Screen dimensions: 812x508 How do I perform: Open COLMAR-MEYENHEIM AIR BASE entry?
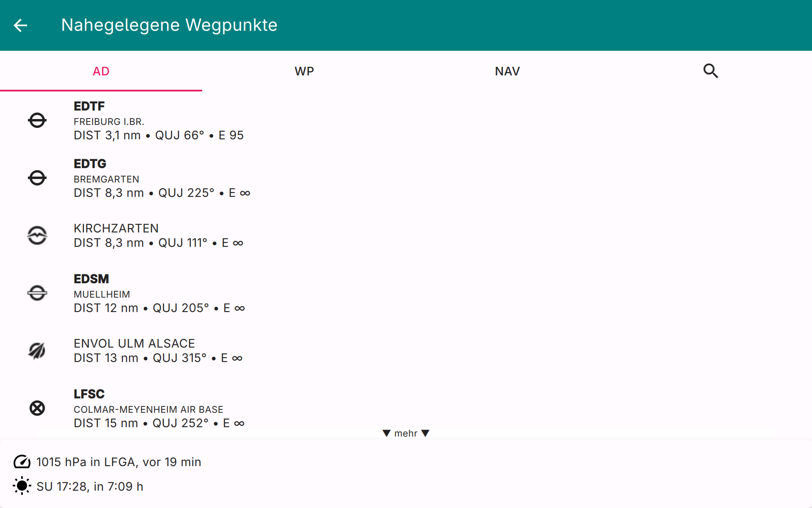pyautogui.click(x=148, y=409)
